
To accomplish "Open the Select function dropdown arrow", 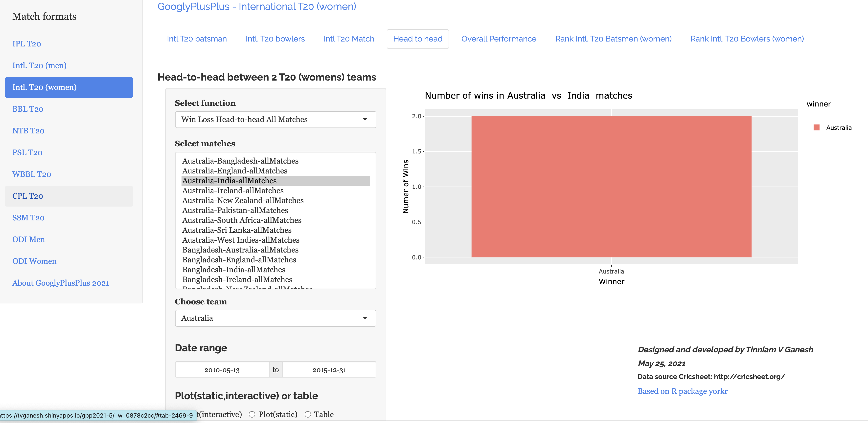I will click(365, 120).
